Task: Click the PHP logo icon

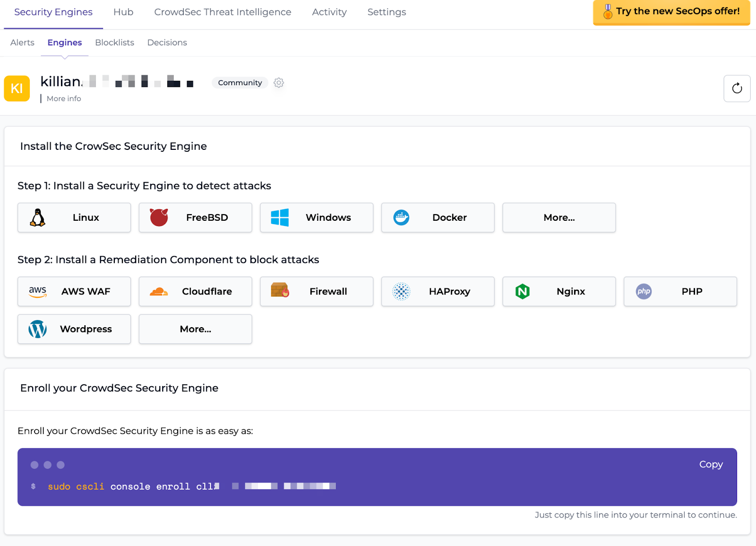Action: click(x=644, y=292)
